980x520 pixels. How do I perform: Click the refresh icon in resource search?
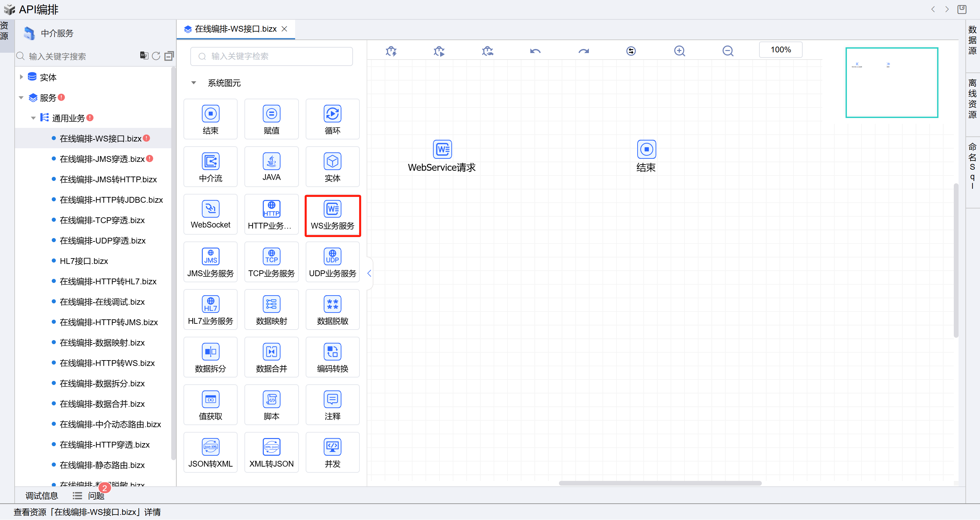pyautogui.click(x=156, y=56)
